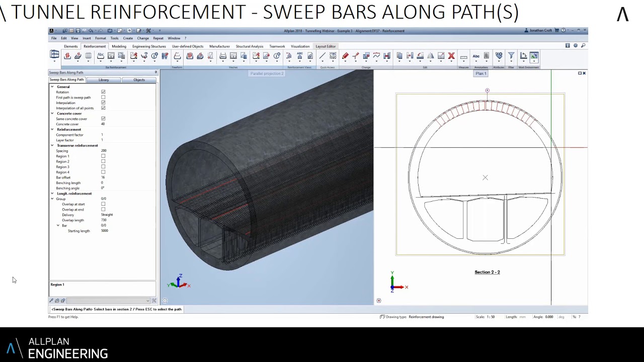The image size is (644, 362).
Task: Click the Rotate icon in Edit group
Action: tap(420, 56)
